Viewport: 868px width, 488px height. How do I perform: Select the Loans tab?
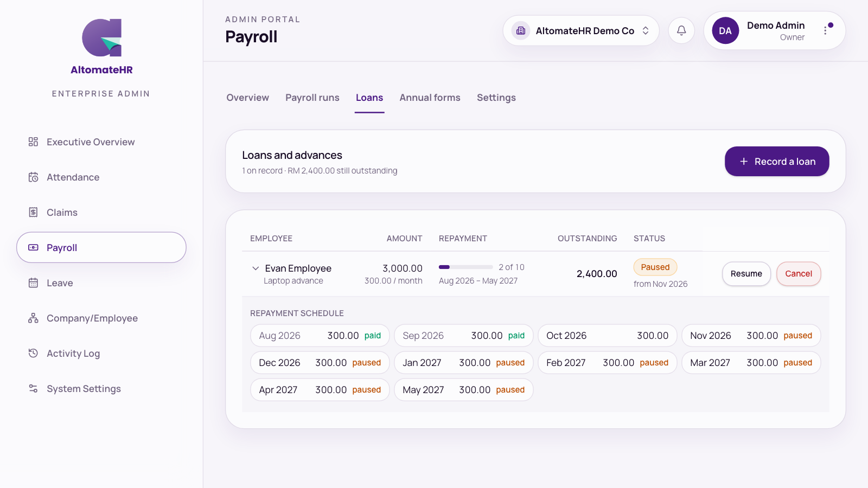[x=369, y=98]
